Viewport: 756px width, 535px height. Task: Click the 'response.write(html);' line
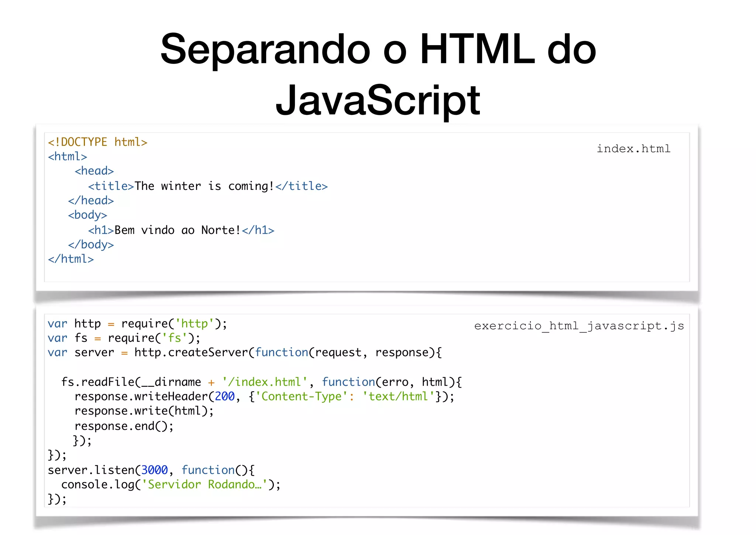click(144, 411)
